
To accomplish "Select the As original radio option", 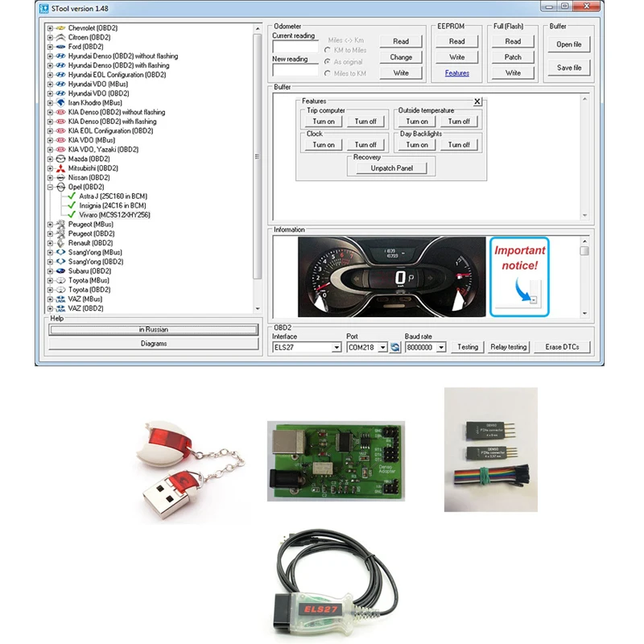I will tap(328, 62).
